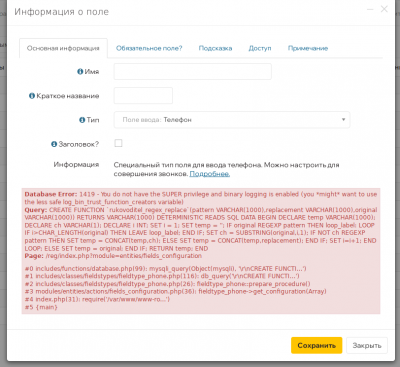
Task: Switch to the Подсказка tab
Action: tap(215, 48)
